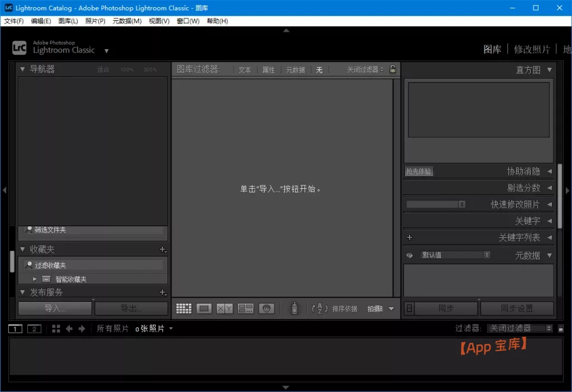Activate Survey view from the toolbar
The width and height of the screenshot is (572, 392).
(x=246, y=308)
